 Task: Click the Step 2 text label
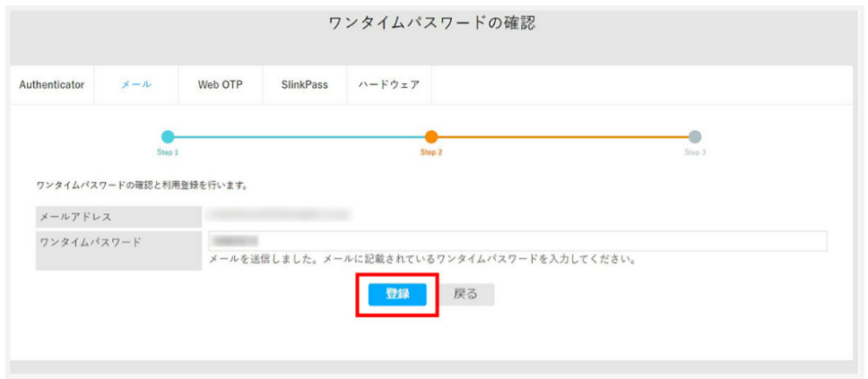click(x=431, y=152)
